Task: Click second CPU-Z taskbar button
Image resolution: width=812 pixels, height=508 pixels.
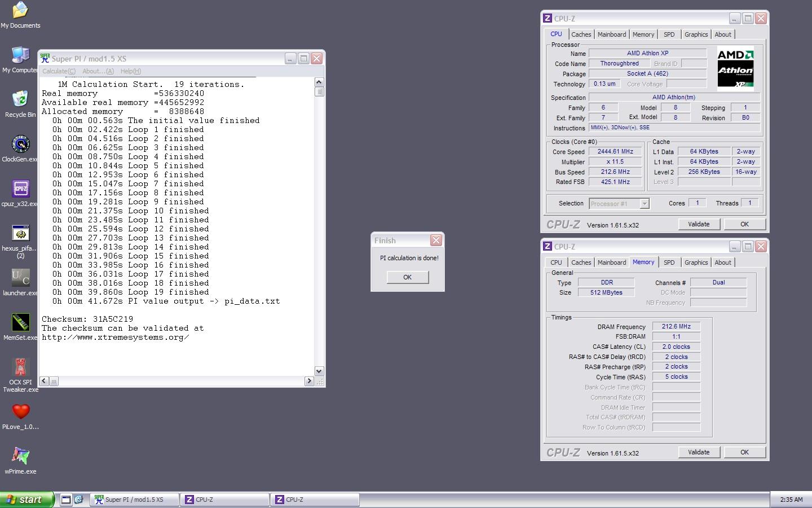Action: point(315,500)
